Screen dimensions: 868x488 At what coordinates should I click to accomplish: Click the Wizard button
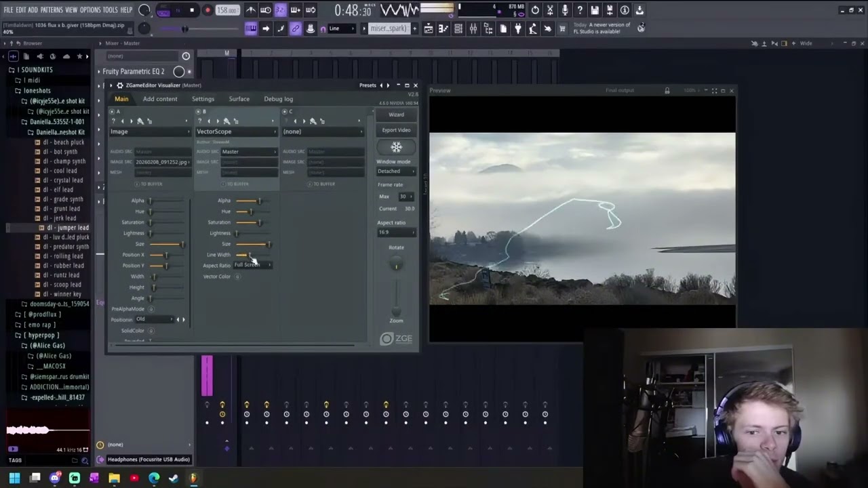(x=396, y=115)
